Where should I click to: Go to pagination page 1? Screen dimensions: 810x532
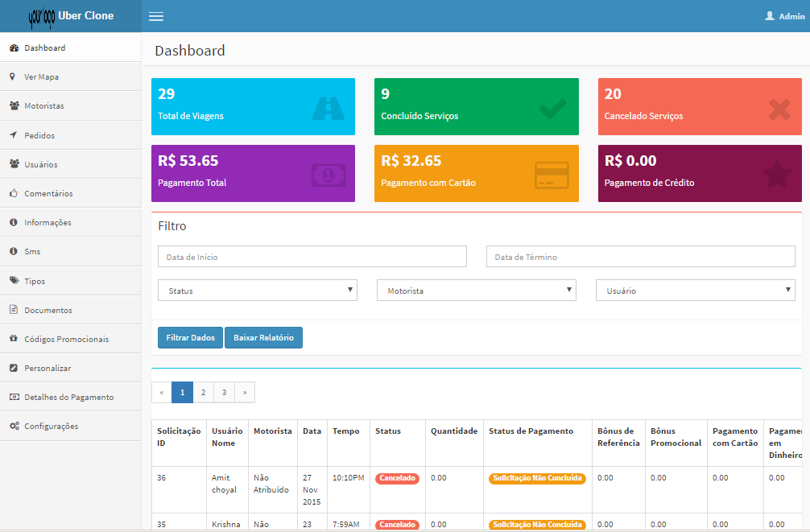[182, 392]
